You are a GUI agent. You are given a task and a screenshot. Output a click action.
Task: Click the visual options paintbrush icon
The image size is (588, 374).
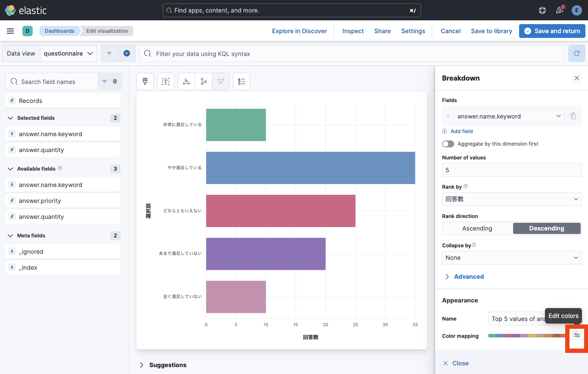(145, 81)
